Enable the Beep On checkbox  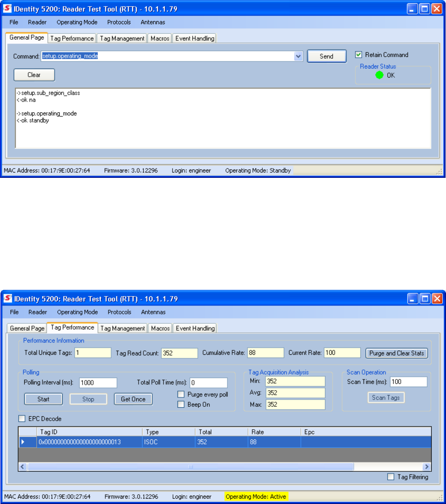[x=181, y=405]
